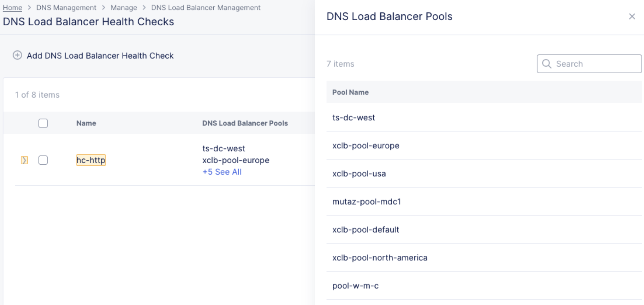Click the mutaz-pool-mdc1 pool row
644x305 pixels.
pyautogui.click(x=367, y=201)
